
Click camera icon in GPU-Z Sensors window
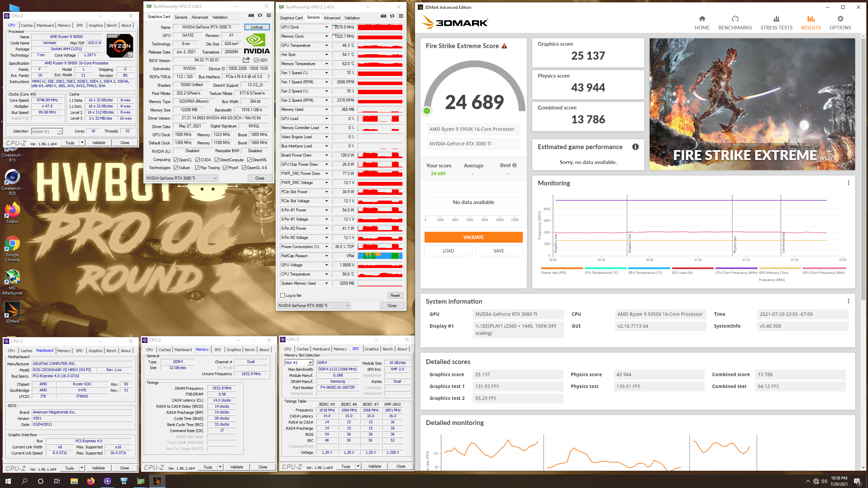coord(383,16)
